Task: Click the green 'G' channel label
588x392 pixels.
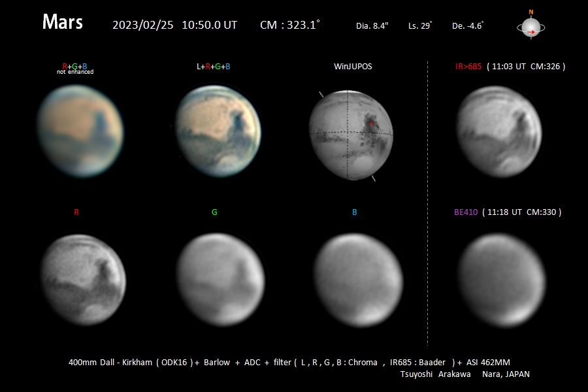Action: pos(214,212)
